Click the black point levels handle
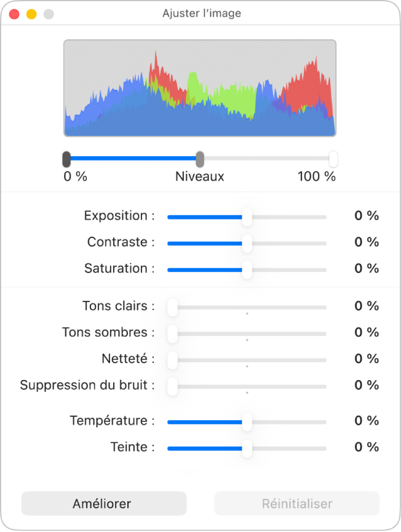This screenshot has width=401, height=532. coord(66,159)
